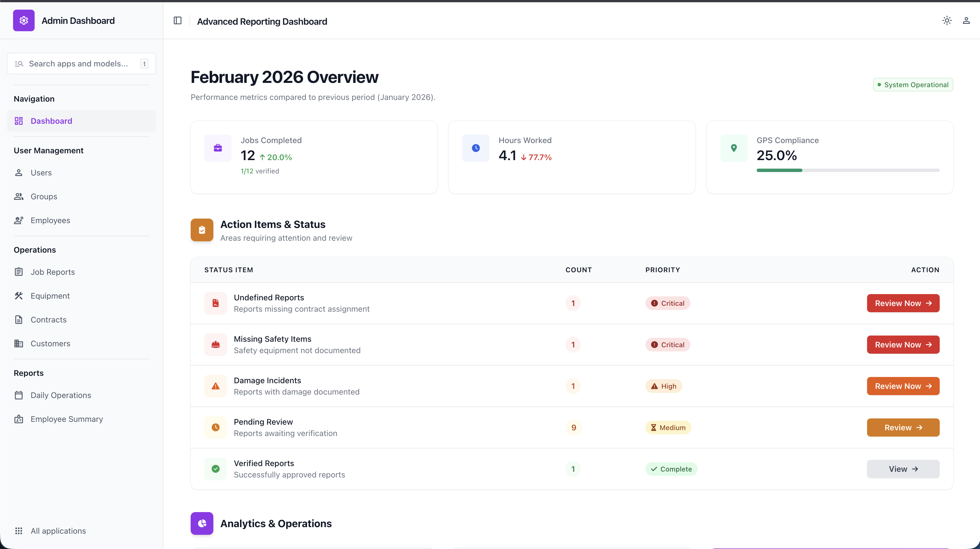Click the Analytics & Operations pie chart icon
Viewport: 980px width, 549px height.
click(202, 523)
